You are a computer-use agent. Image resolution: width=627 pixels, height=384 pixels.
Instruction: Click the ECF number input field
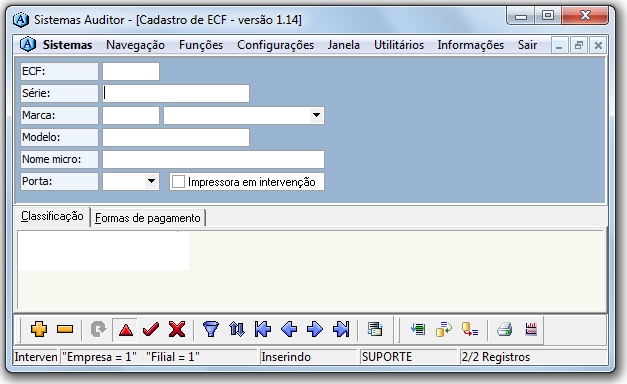(131, 71)
